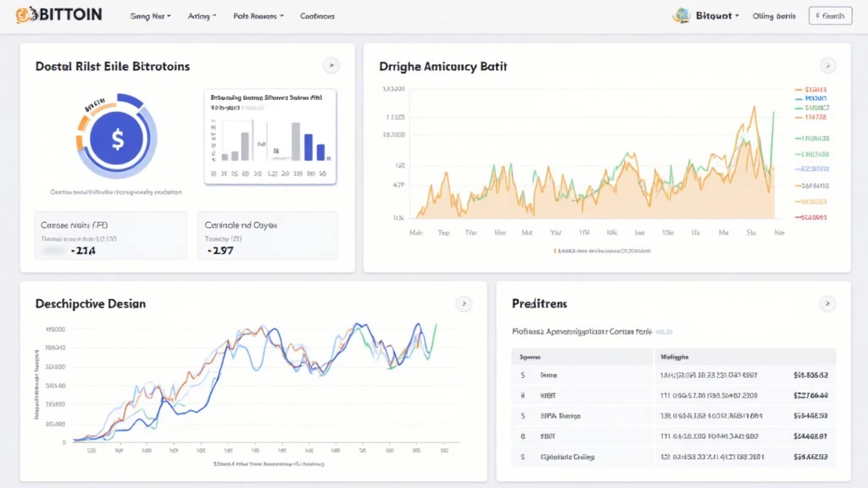This screenshot has height=488, width=868.
Task: Click the blue dollar coin donut icon
Action: pyautogui.click(x=117, y=140)
